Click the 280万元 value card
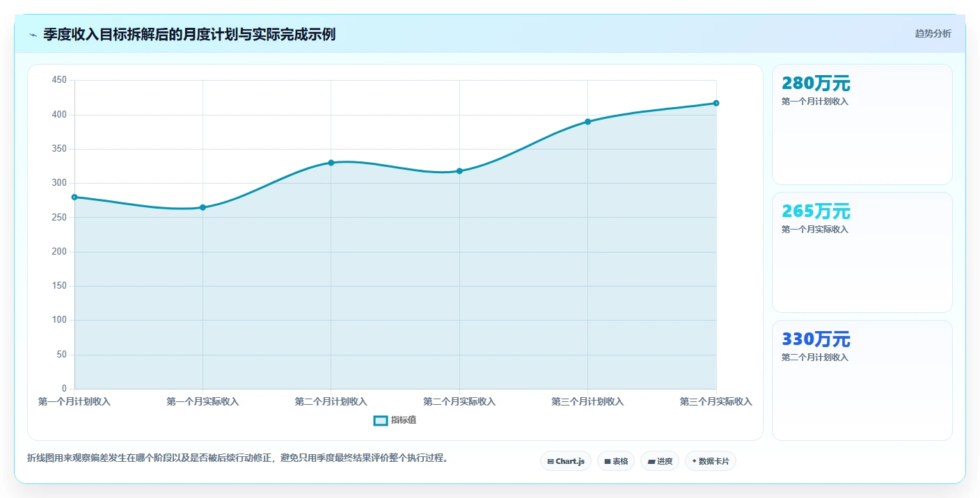Image resolution: width=980 pixels, height=498 pixels. tap(862, 124)
